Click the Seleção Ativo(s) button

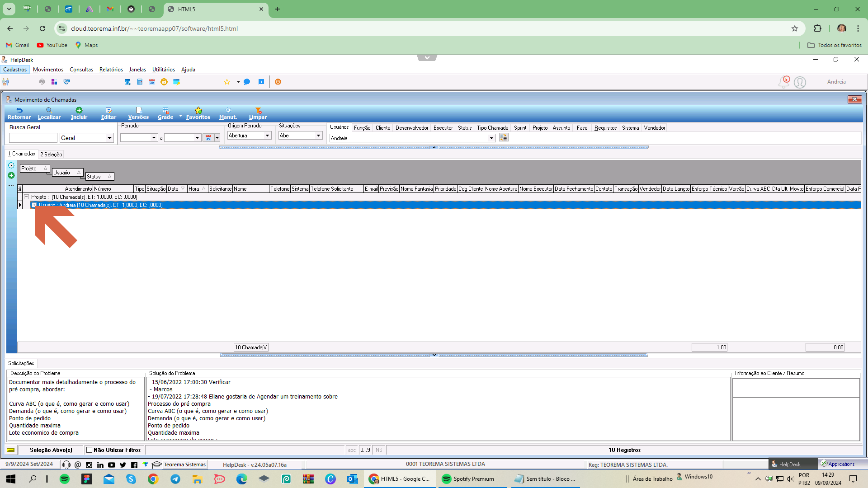(51, 450)
